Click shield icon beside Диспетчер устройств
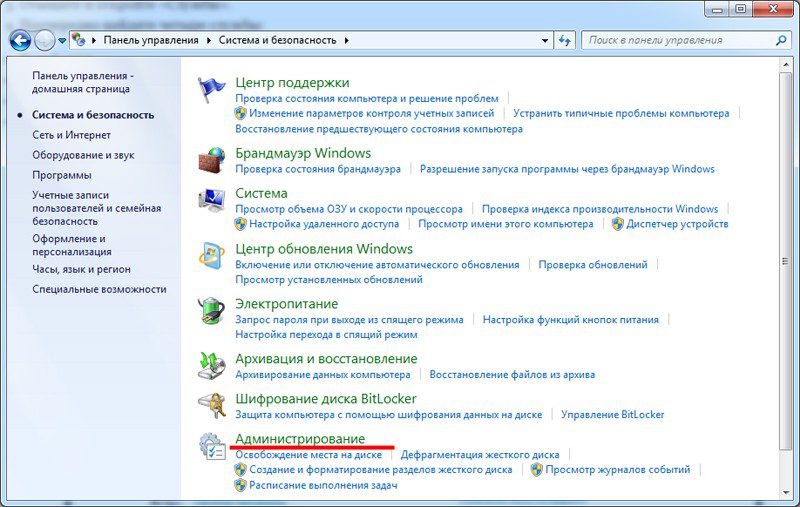The image size is (800, 507). [618, 224]
